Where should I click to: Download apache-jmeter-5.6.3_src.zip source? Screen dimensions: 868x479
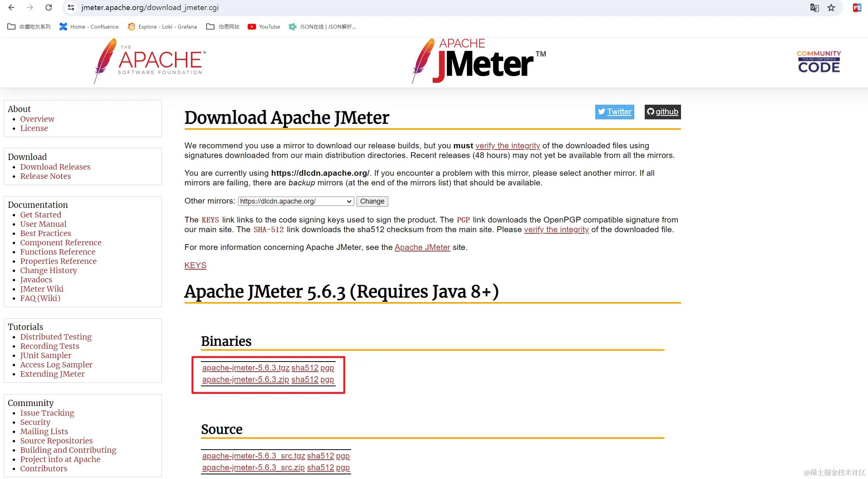[253, 467]
